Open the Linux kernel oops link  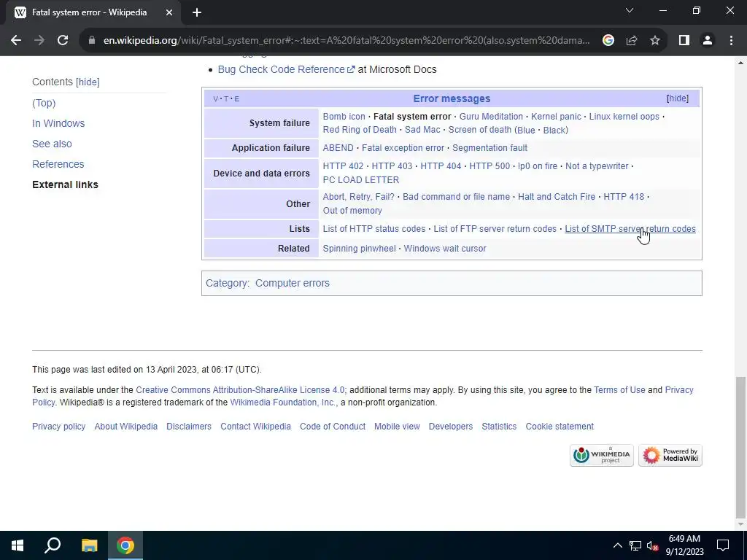coord(624,117)
